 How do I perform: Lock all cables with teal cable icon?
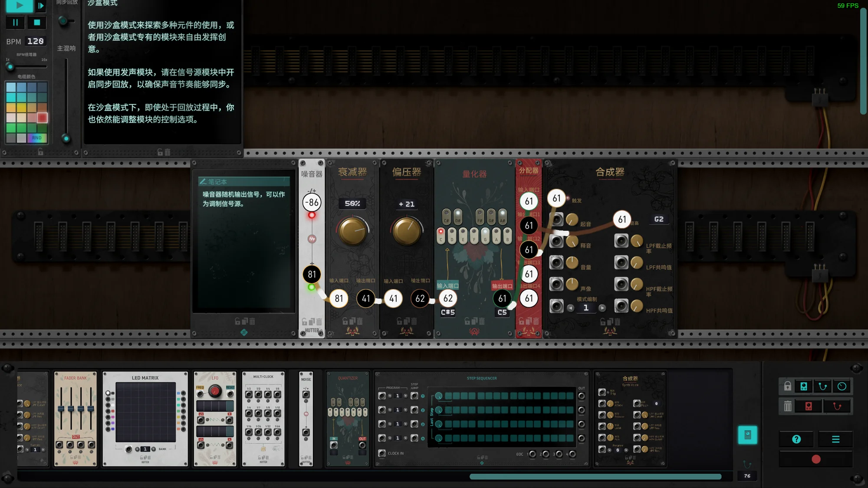(x=823, y=386)
